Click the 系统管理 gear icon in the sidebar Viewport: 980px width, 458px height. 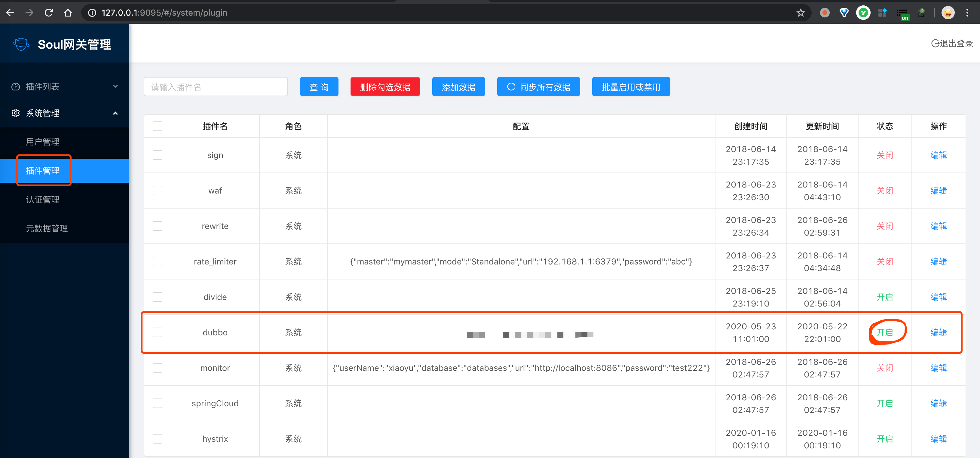click(16, 113)
